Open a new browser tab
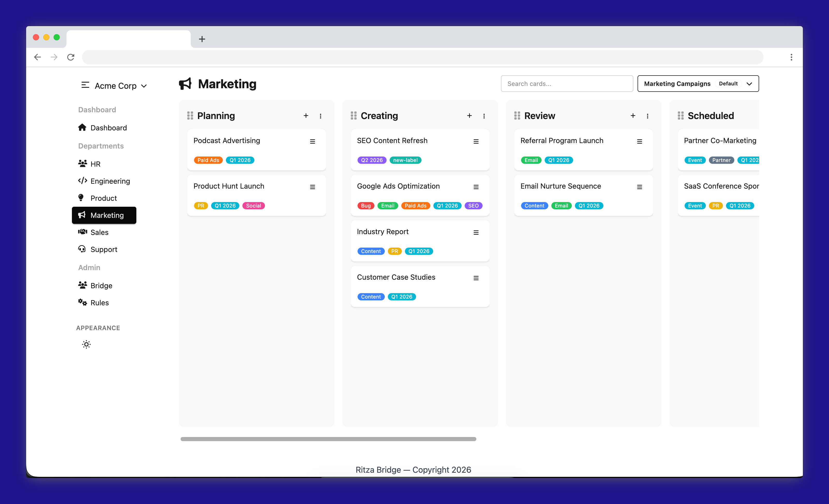Image resolution: width=829 pixels, height=504 pixels. [x=202, y=39]
